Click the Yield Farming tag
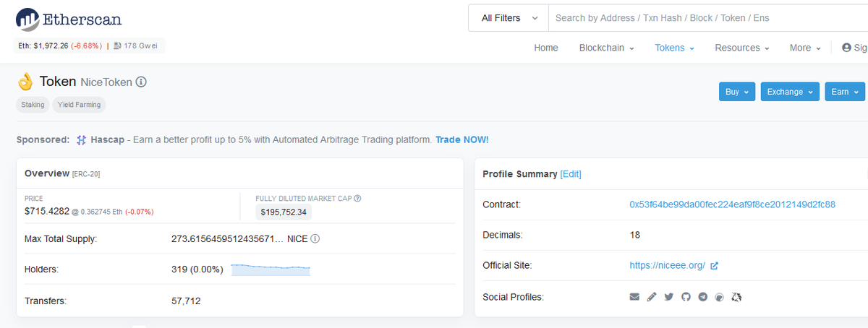This screenshot has height=328, width=868. 80,105
